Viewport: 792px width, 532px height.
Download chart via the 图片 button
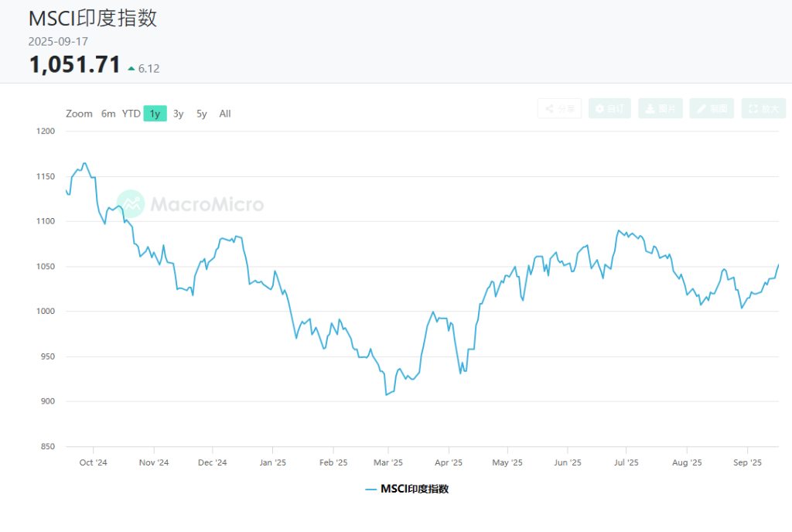660,109
